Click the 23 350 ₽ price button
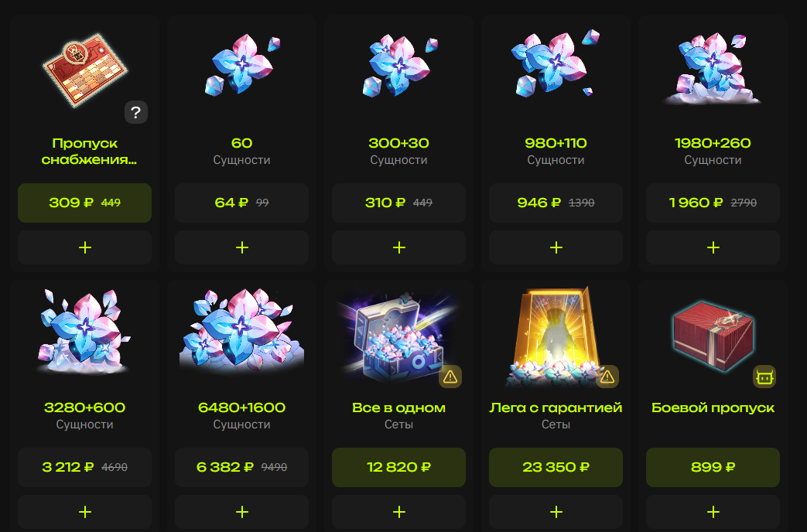The width and height of the screenshot is (807, 532). (x=556, y=467)
